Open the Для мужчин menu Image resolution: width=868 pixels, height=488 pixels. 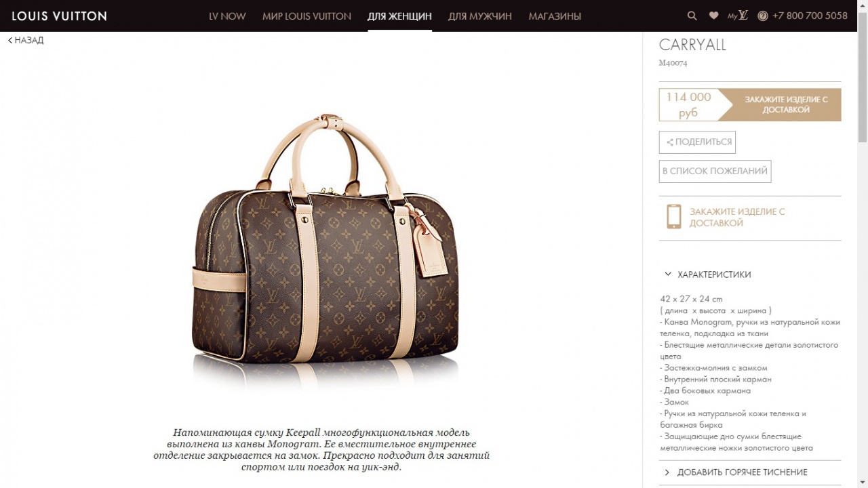(480, 16)
